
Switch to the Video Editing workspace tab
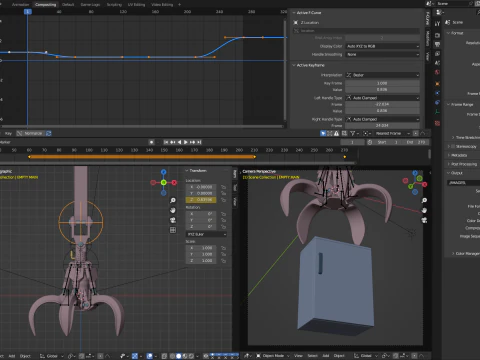coord(162,5)
